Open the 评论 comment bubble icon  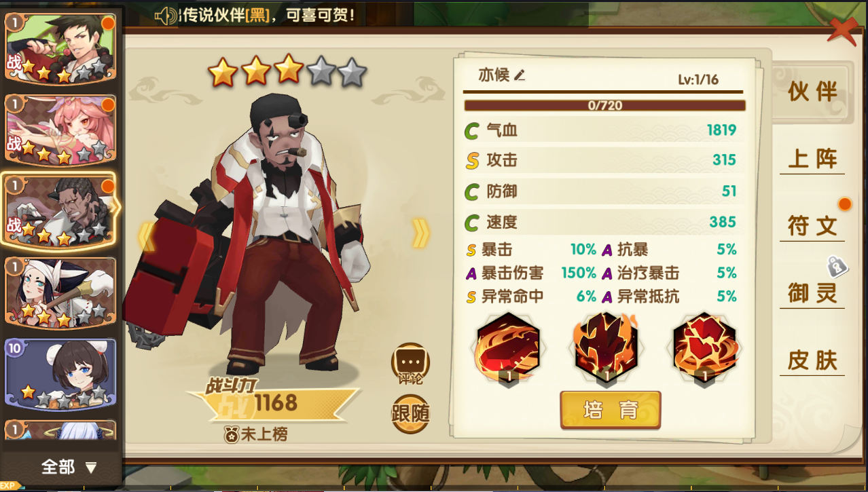coord(411,362)
